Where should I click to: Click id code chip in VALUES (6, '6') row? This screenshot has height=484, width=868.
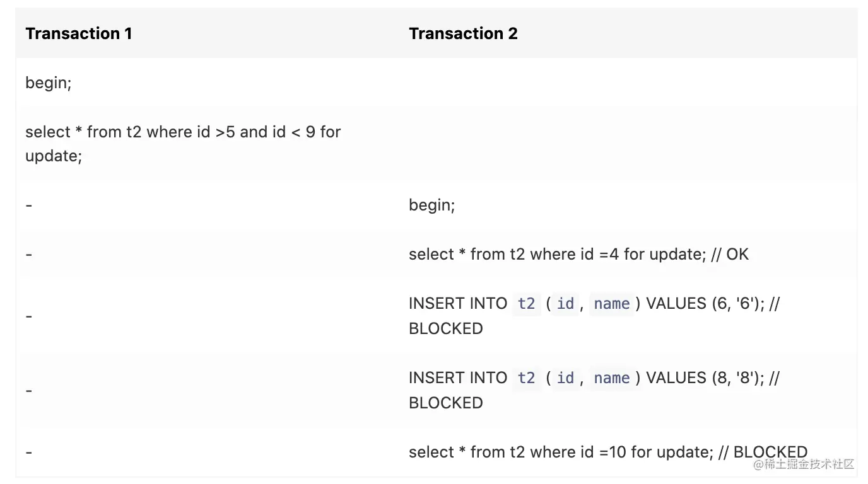pos(565,304)
